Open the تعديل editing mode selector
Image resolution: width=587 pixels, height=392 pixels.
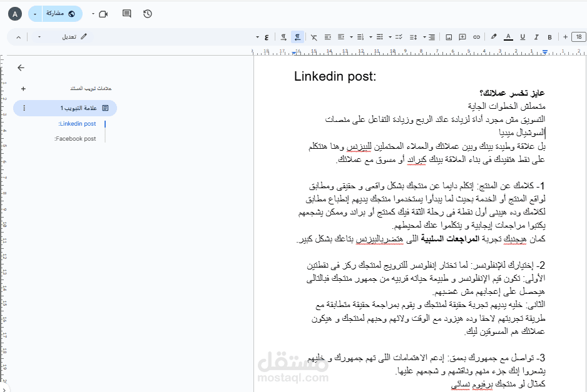(74, 37)
